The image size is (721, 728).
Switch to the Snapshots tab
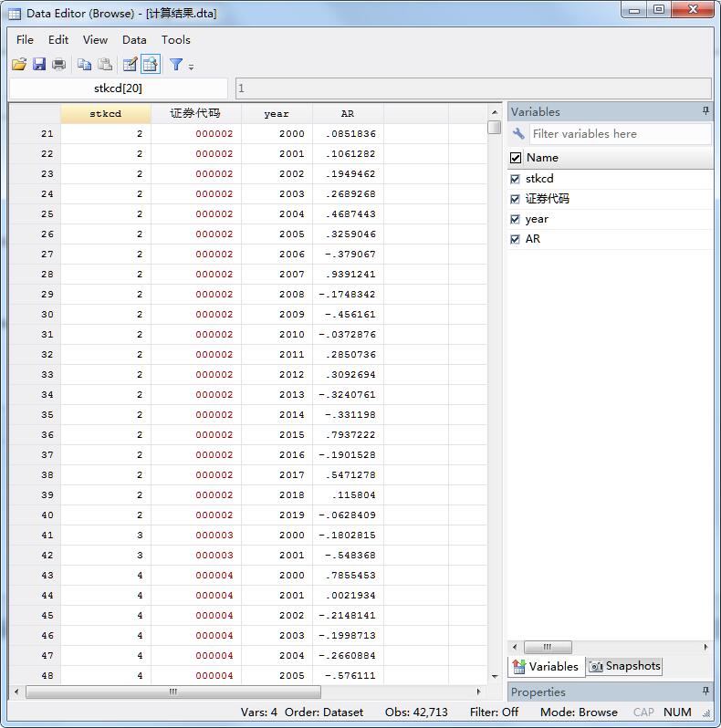(624, 666)
